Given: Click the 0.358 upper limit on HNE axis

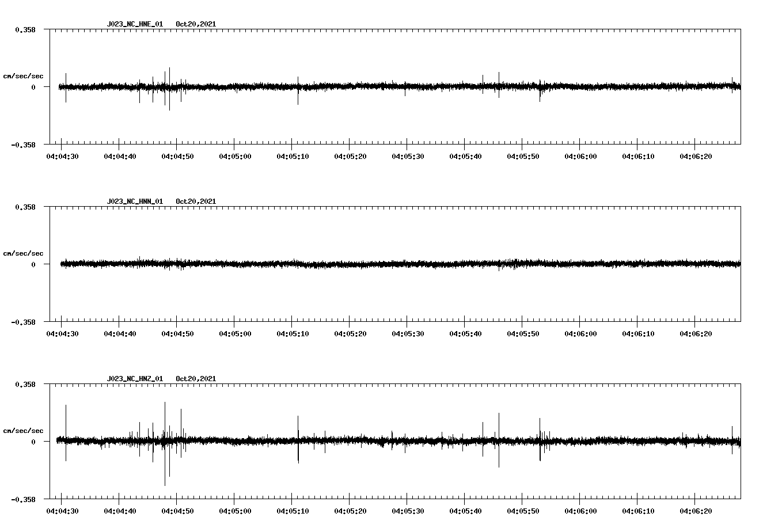Looking at the screenshot, I should tap(25, 29).
